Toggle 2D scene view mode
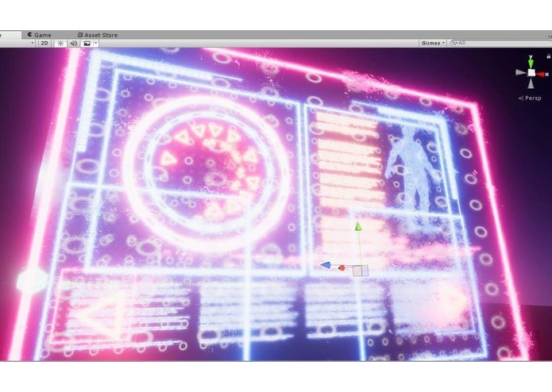The width and height of the screenshot is (552, 392). 44,43
